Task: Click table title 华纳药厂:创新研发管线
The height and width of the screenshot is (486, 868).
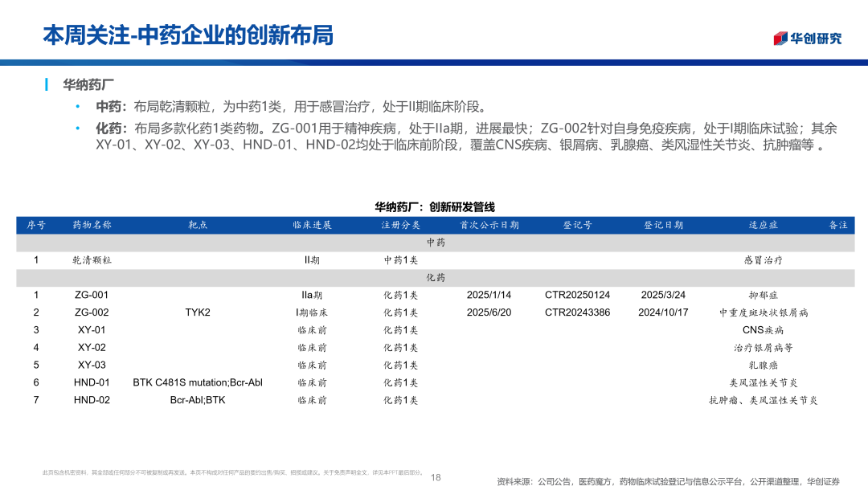Action: tap(435, 207)
